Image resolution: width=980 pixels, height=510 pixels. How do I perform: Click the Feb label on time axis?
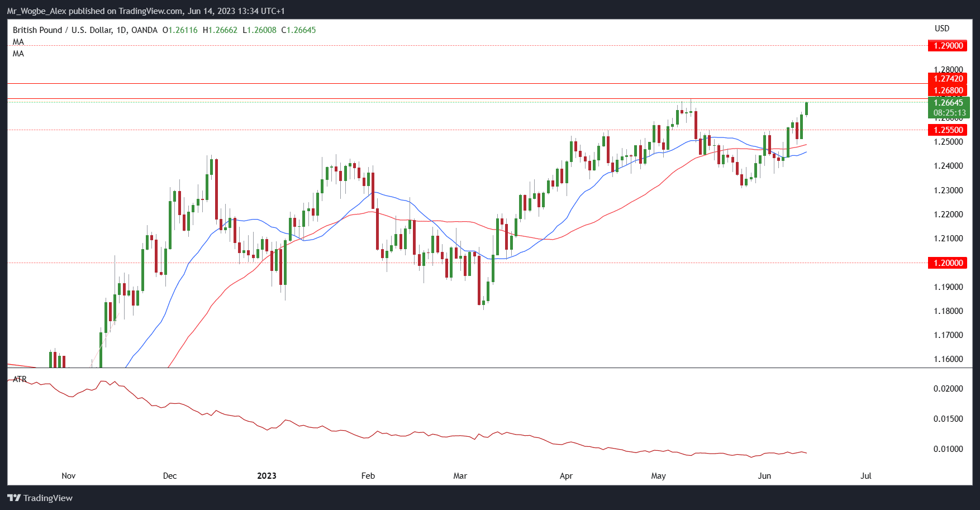point(368,476)
